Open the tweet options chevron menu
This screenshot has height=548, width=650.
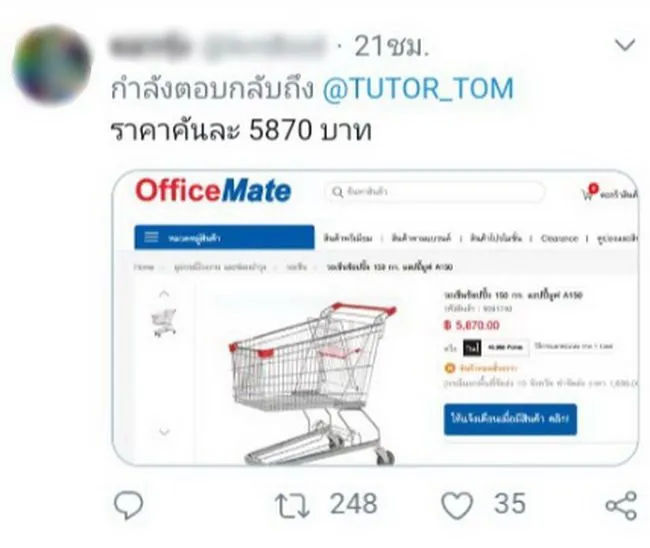(625, 45)
